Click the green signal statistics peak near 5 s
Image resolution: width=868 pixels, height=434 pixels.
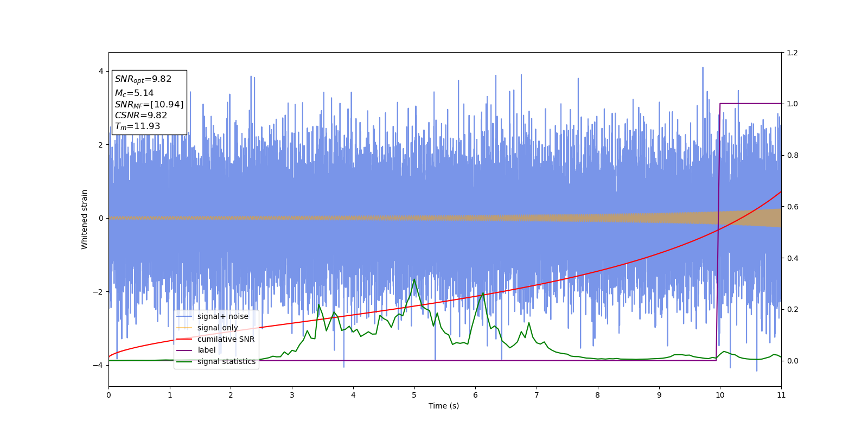[x=414, y=279]
